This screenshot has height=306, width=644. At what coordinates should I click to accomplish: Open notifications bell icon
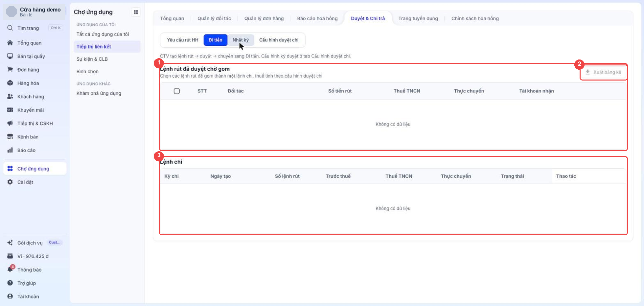click(x=10, y=270)
